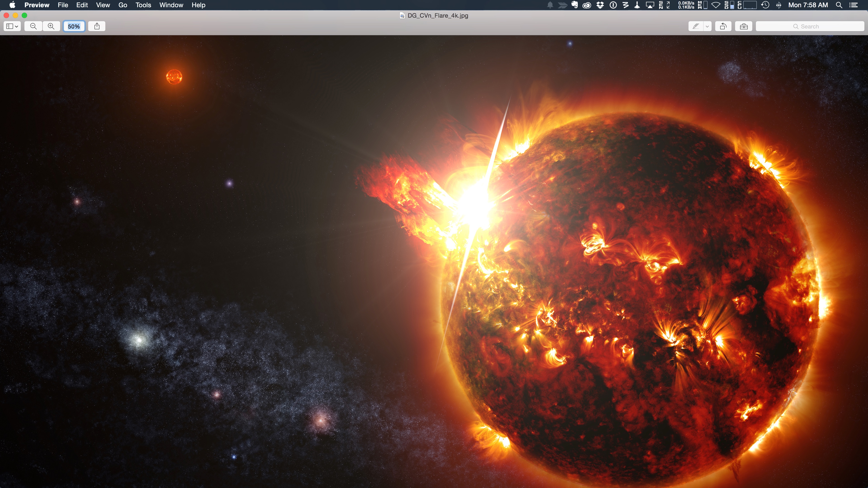Image resolution: width=868 pixels, height=488 pixels.
Task: Open the AirPlay display menu bar icon
Action: point(650,5)
